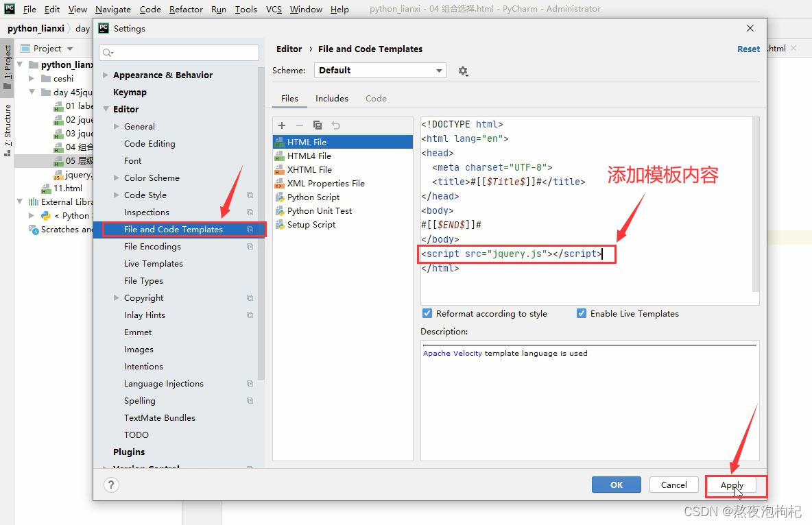Copy the selected template using copy icon
Image resolution: width=812 pixels, height=525 pixels.
[317, 125]
